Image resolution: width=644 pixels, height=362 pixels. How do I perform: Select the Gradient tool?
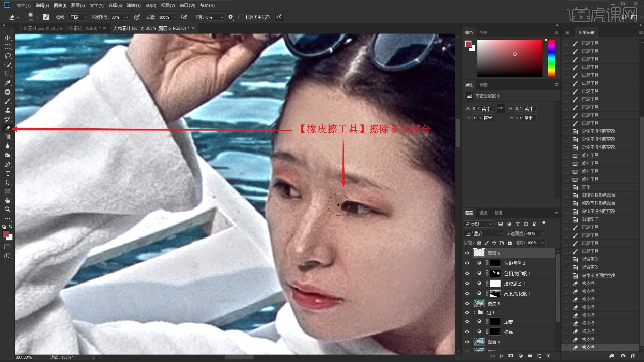click(x=8, y=137)
